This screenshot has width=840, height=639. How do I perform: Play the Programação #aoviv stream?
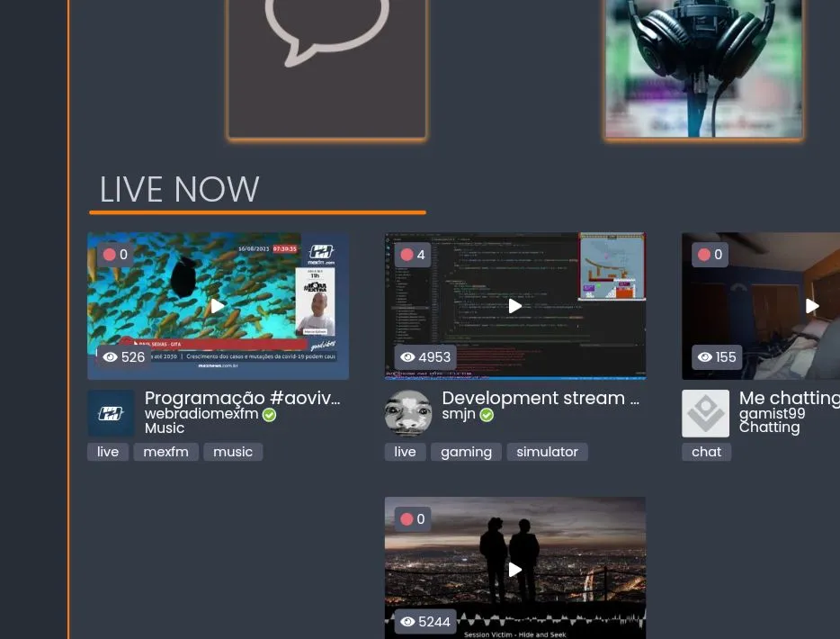pyautogui.click(x=217, y=306)
